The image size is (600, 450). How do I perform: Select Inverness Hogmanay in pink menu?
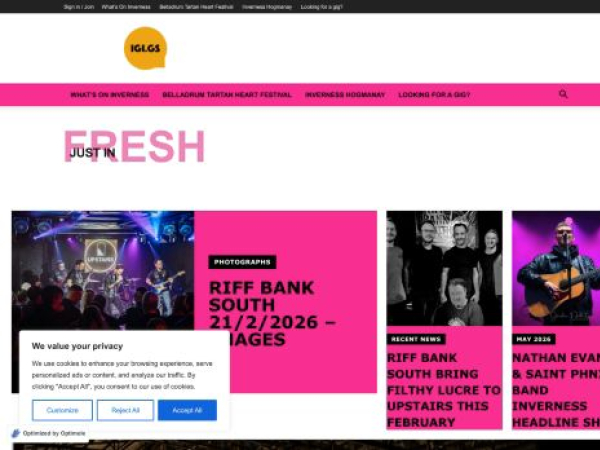[x=345, y=95]
